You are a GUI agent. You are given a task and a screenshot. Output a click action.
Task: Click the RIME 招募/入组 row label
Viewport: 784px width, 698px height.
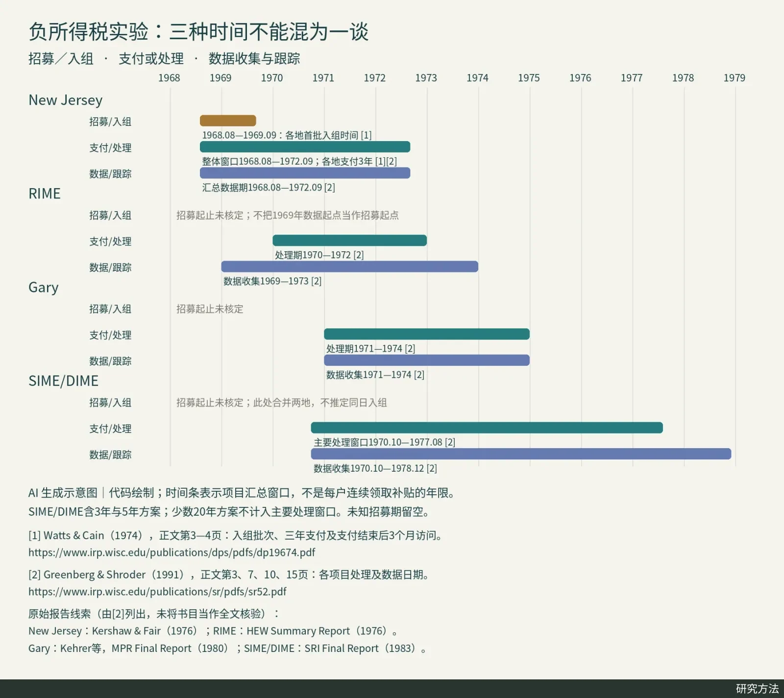[x=110, y=215]
